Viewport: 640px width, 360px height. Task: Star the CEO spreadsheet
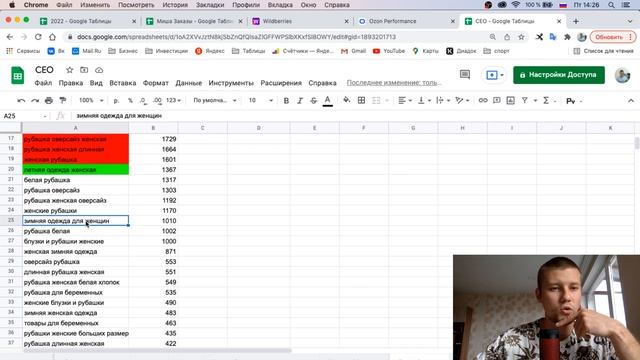70,70
